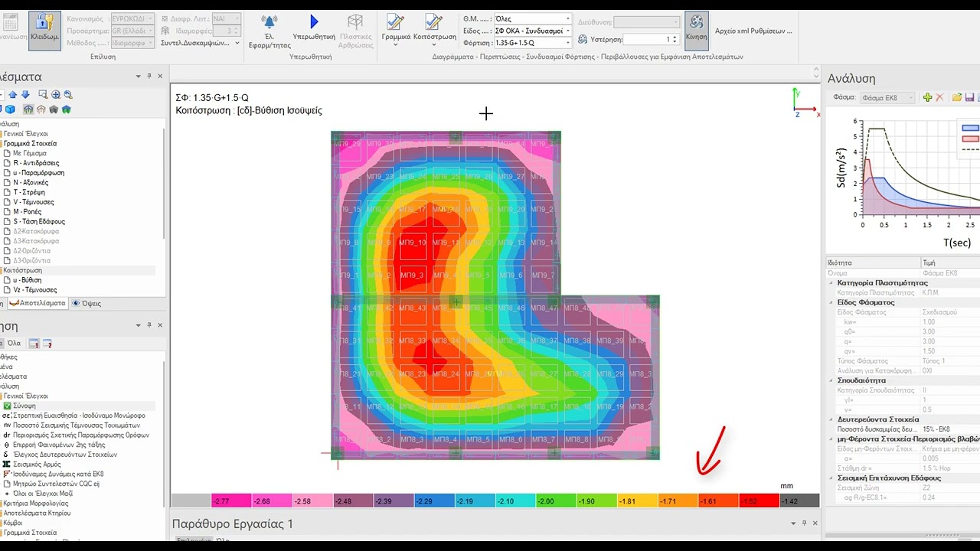
Task: Collapse the Σεισμική Επιτάχυνση Εδάφους group
Action: pyautogui.click(x=832, y=478)
